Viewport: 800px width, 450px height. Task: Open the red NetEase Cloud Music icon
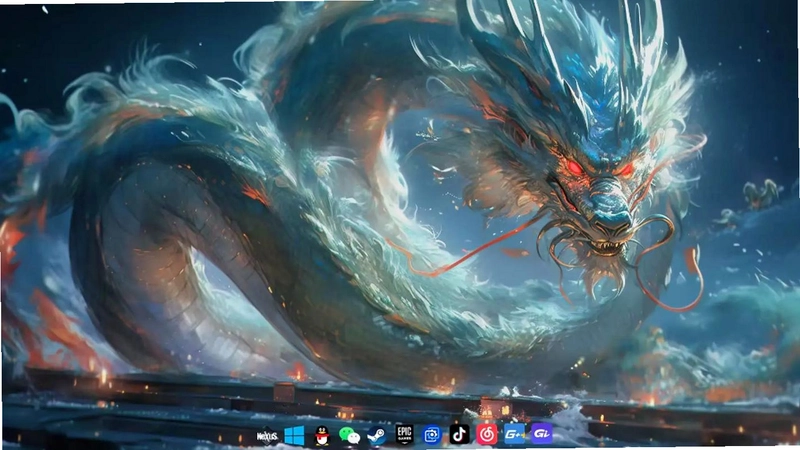487,434
